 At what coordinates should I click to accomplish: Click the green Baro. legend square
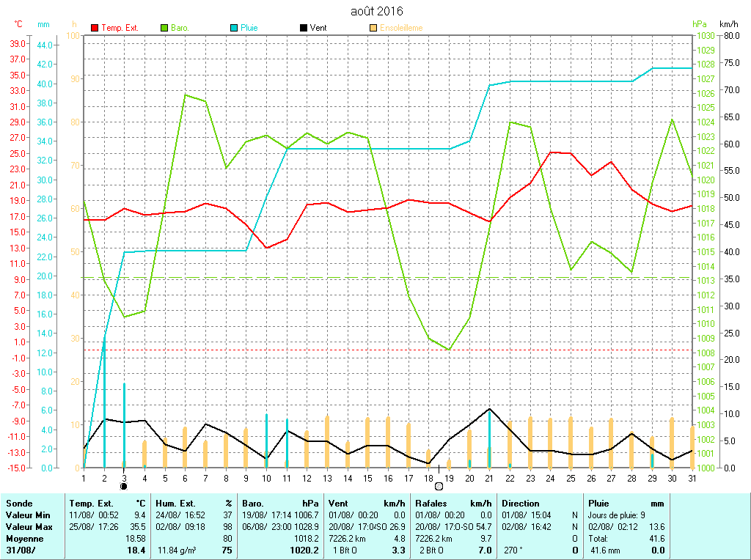point(164,29)
